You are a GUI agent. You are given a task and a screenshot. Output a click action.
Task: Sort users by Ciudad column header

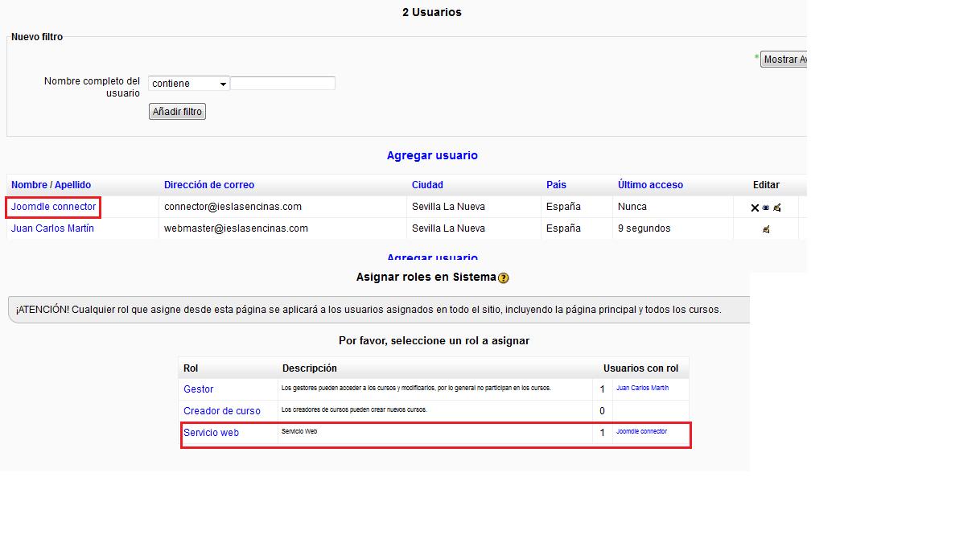(x=427, y=185)
